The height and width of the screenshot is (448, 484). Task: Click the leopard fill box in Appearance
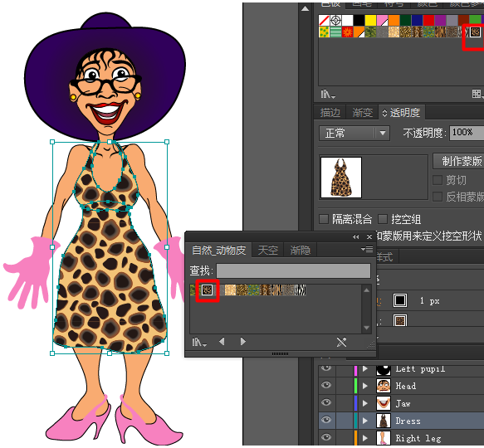pyautogui.click(x=400, y=320)
